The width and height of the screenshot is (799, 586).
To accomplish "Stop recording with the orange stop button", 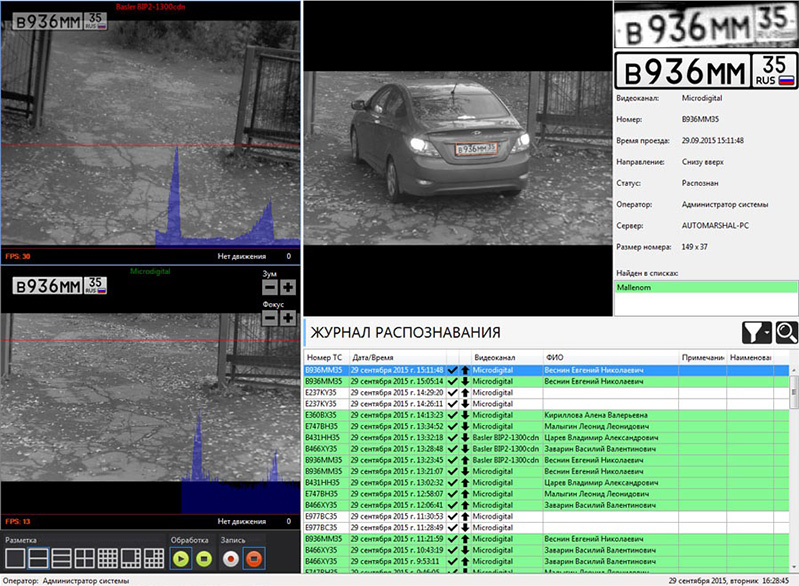I will coord(252,557).
